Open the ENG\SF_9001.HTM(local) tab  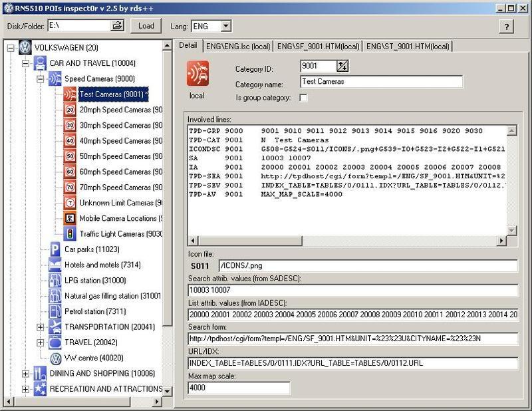point(318,46)
